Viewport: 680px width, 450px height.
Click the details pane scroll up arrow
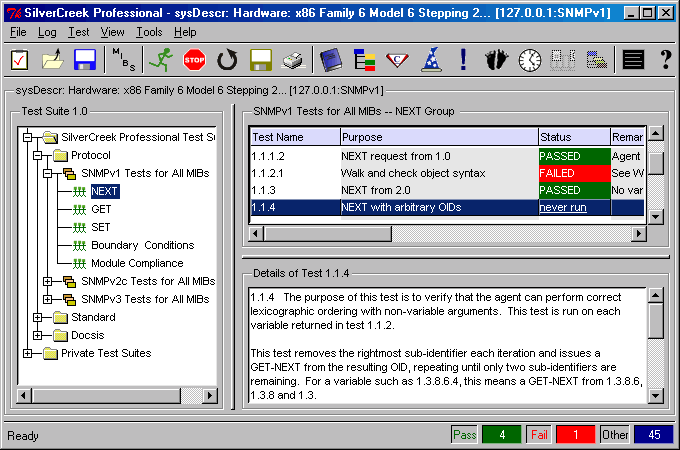(x=656, y=296)
